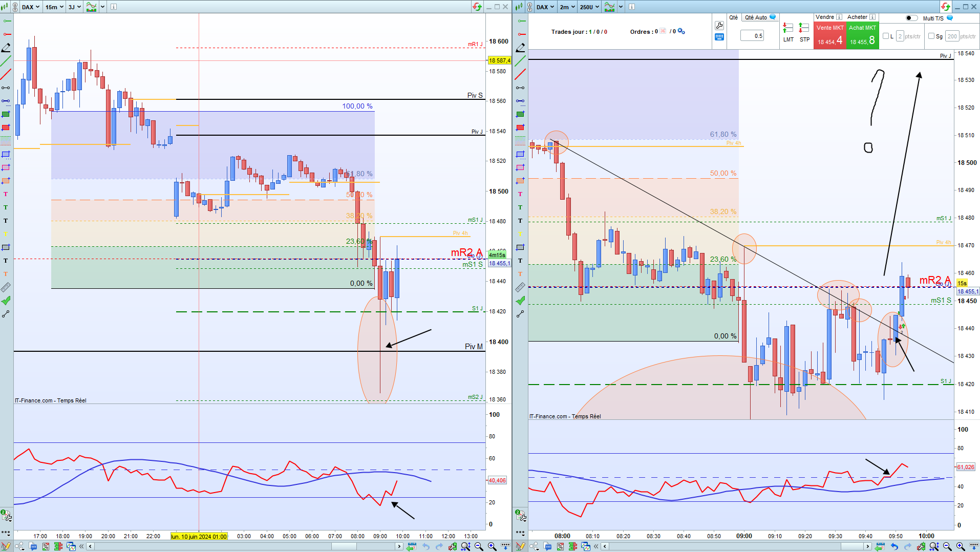Open trading settings wrench icon
The height and width of the screenshot is (552, 980).
pos(719,26)
